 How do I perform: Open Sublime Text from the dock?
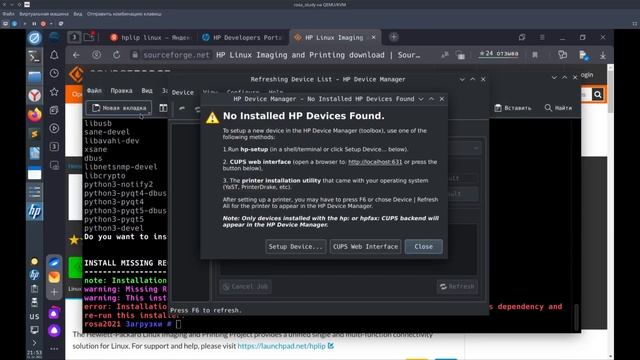tap(35, 134)
